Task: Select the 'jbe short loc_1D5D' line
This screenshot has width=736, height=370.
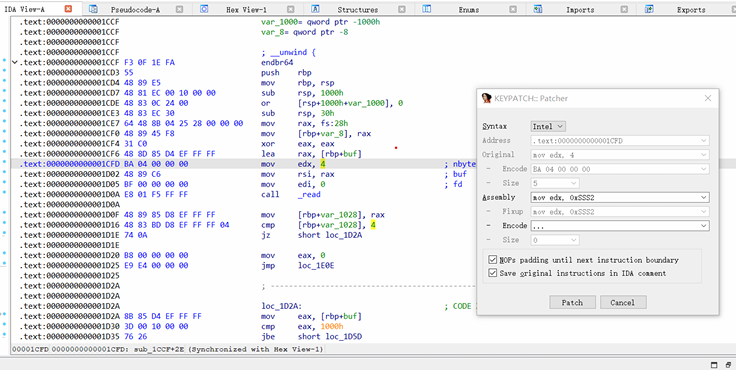Action: click(x=311, y=337)
